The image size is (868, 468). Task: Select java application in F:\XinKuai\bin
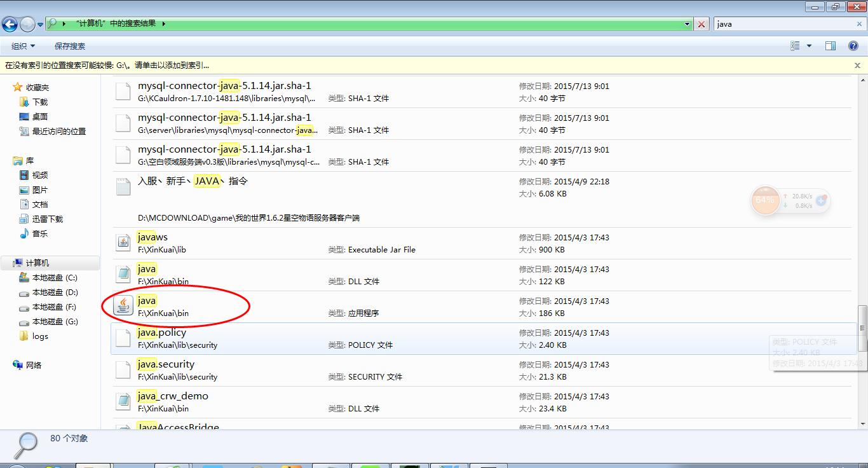coord(482,306)
